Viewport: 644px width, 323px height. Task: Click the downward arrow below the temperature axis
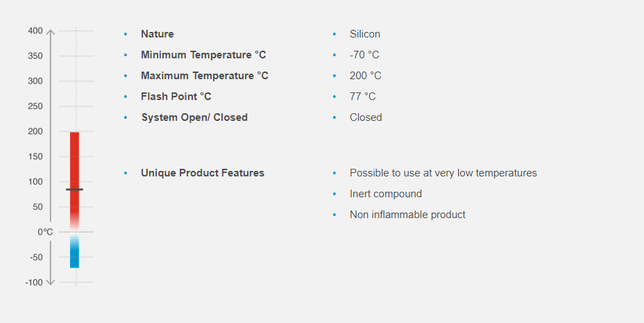(x=50, y=283)
